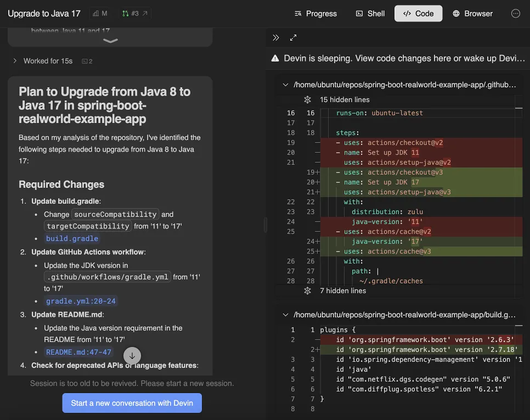Open the gradle.yml:20-24 file reference

[81, 301]
